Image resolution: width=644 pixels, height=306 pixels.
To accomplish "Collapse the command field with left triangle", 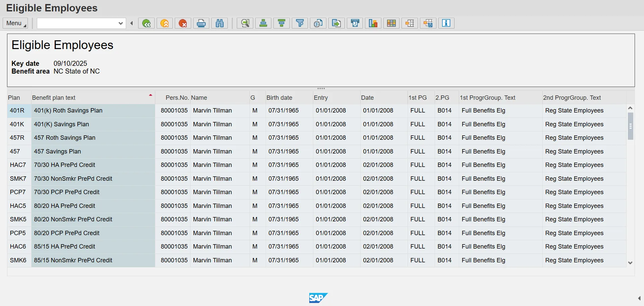I will coord(132,23).
